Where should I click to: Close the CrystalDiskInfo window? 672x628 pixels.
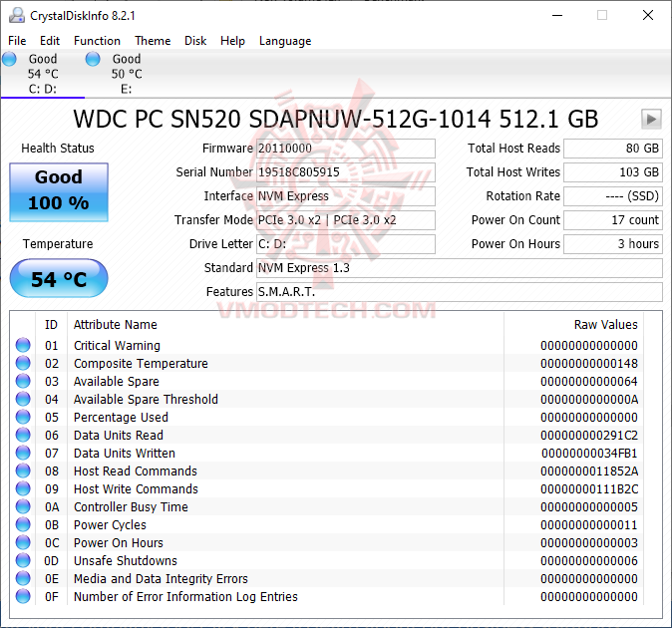tap(648, 15)
